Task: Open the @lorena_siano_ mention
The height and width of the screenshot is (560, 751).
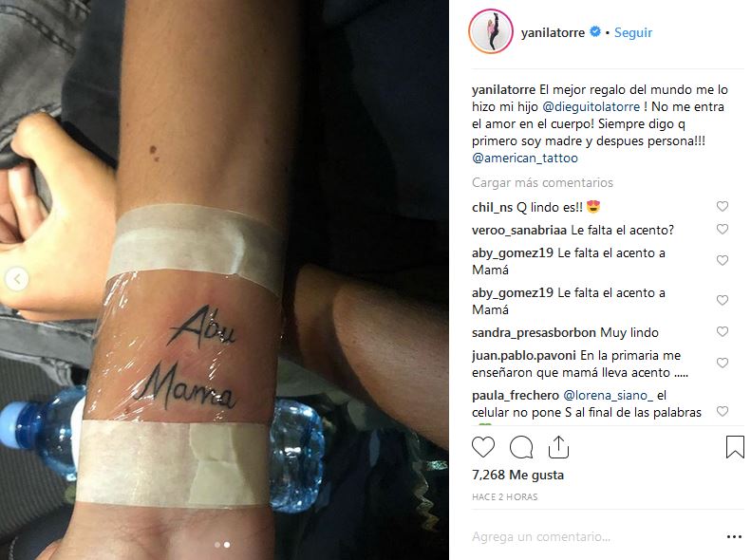Action: [609, 396]
